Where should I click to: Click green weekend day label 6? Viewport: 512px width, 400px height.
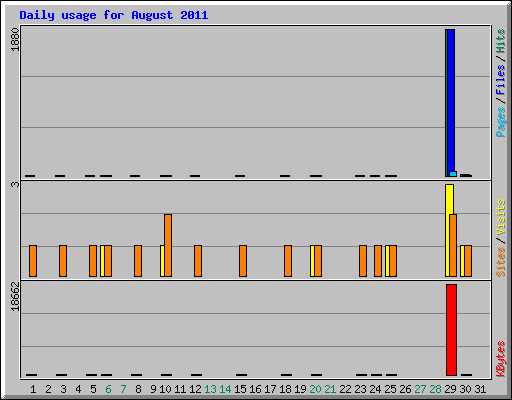coord(108,389)
